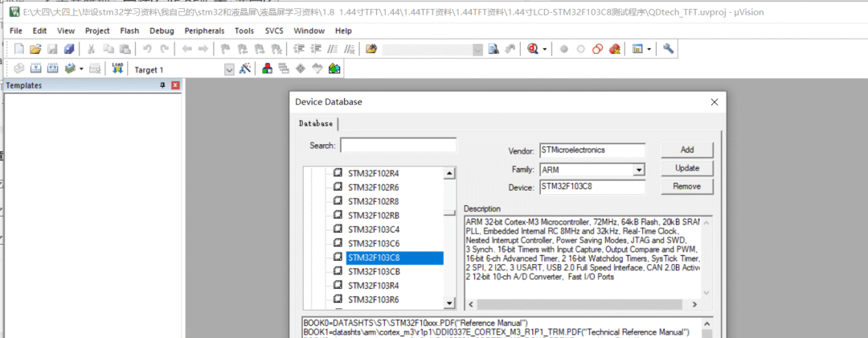Image resolution: width=868 pixels, height=338 pixels.
Task: Click the Device name text field
Action: 592,188
